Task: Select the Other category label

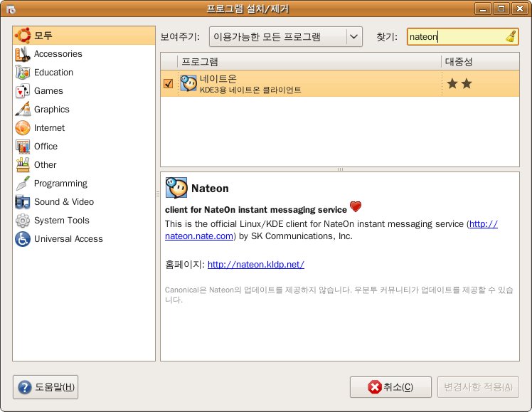Action: point(45,165)
